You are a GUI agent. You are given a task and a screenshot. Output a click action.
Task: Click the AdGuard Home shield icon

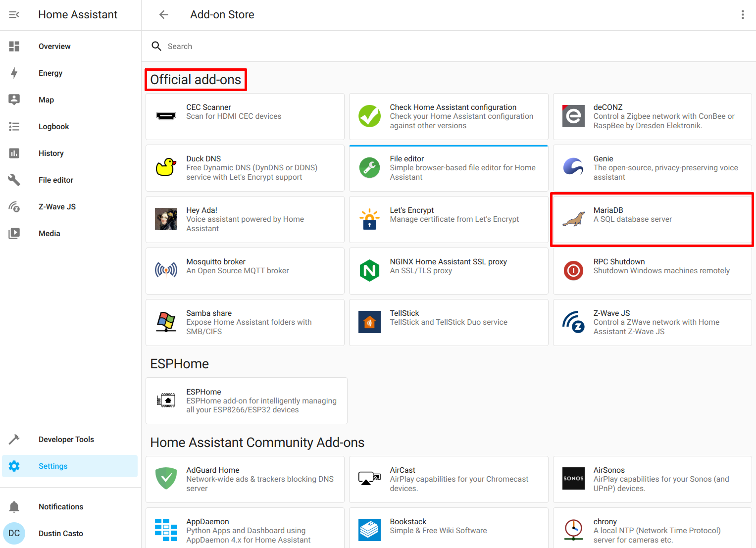point(166,479)
